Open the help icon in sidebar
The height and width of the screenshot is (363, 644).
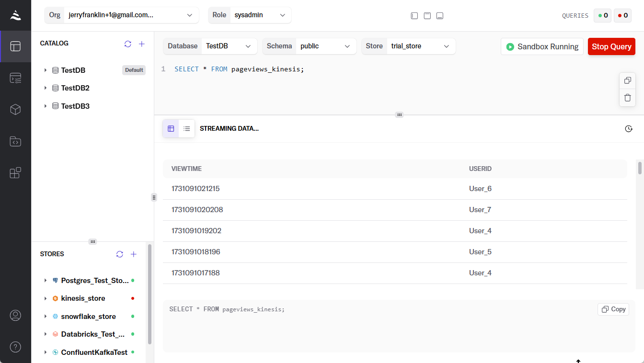point(15,347)
